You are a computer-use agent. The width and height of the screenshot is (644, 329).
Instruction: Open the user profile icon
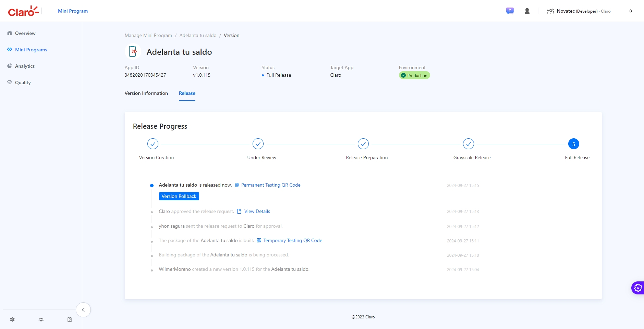click(x=527, y=11)
